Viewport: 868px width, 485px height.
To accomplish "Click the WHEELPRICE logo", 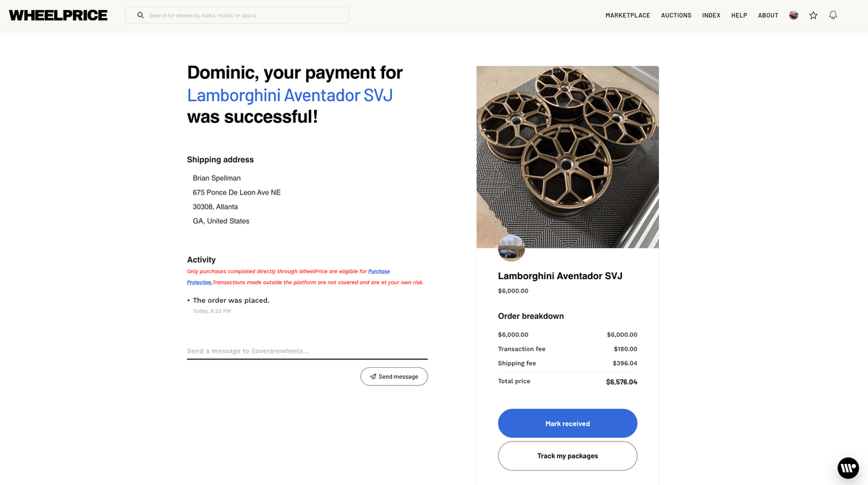I will pyautogui.click(x=58, y=14).
